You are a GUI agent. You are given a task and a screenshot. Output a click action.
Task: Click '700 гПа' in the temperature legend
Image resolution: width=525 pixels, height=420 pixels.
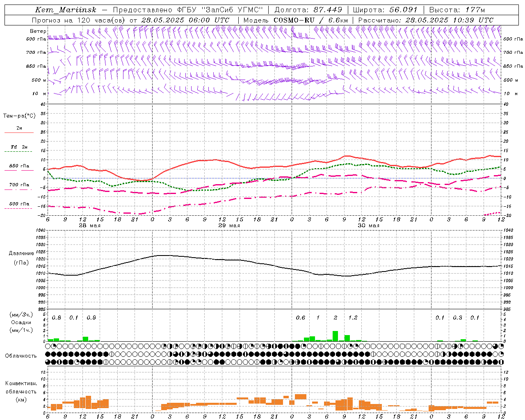19,185
